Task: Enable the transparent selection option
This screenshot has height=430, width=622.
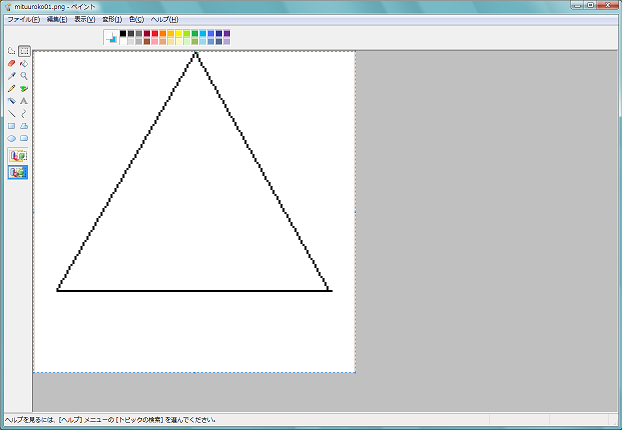Action: tap(18, 172)
